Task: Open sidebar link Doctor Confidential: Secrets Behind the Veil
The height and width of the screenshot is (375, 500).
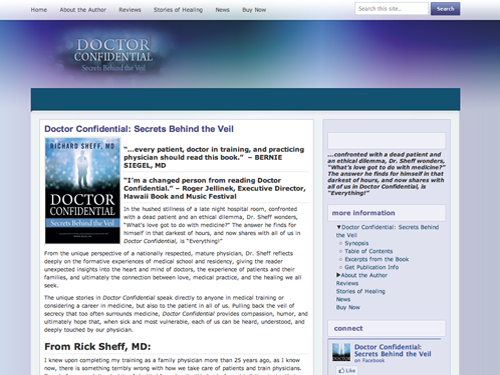Action: click(x=387, y=231)
